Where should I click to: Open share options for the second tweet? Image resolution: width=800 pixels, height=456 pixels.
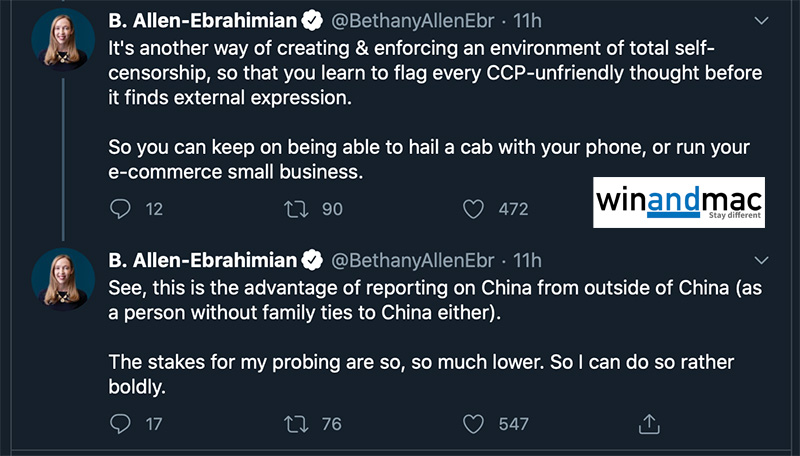coord(649,424)
